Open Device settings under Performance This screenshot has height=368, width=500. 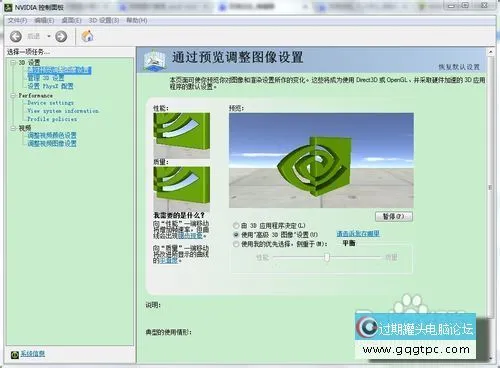coord(50,103)
